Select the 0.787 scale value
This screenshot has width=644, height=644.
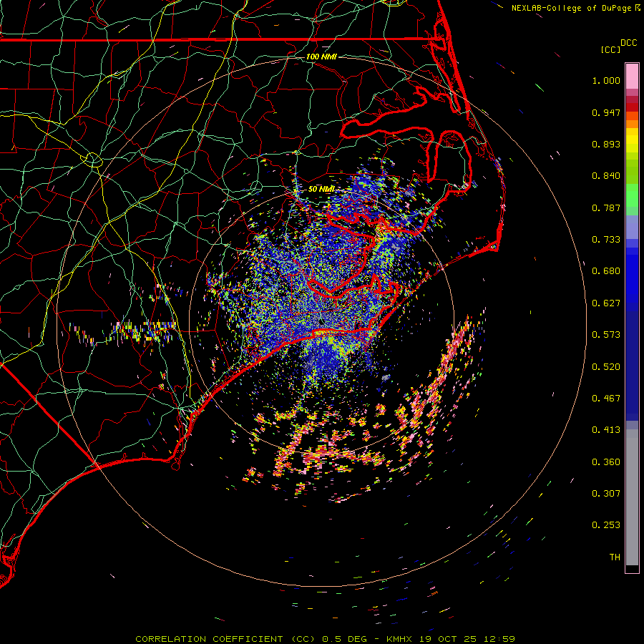pyautogui.click(x=606, y=208)
